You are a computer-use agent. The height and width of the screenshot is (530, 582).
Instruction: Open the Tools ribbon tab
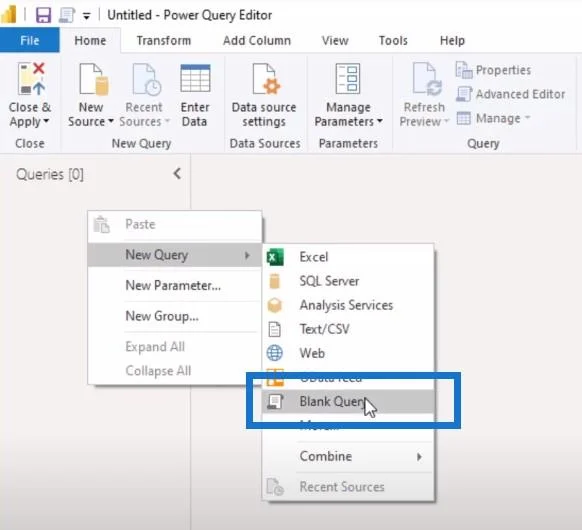pos(393,40)
